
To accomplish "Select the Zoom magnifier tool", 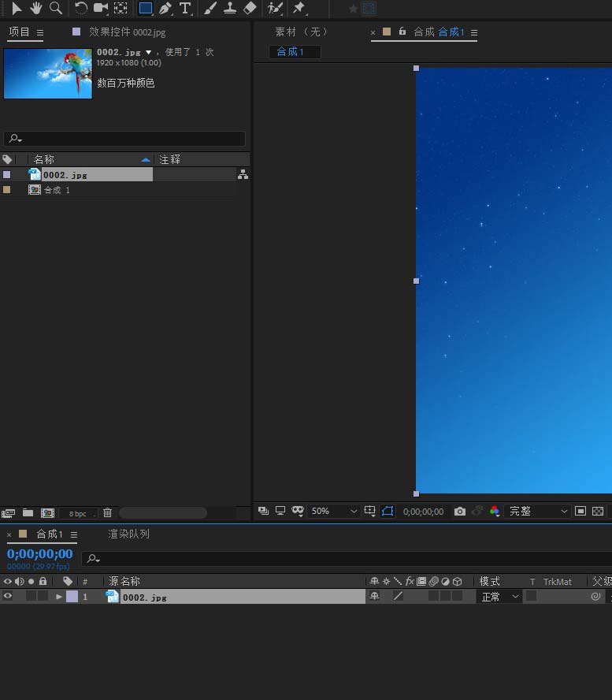I will pos(56,8).
